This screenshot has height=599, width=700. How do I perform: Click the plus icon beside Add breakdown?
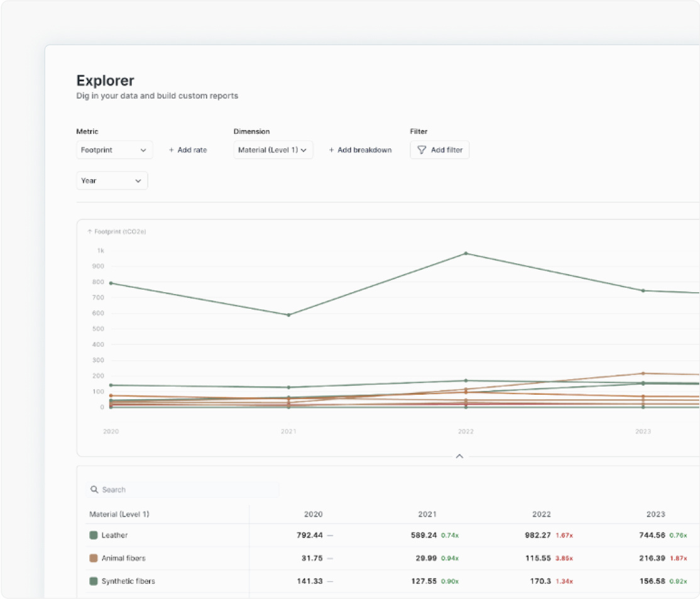(331, 150)
